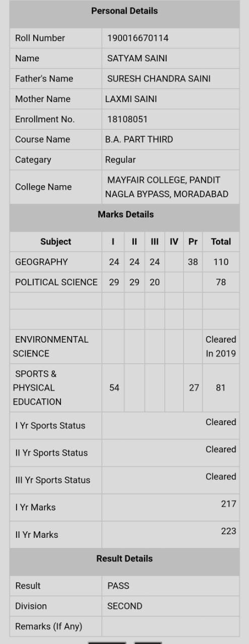Viewport: 249px width, 644px height.
Task: Select the name SATYAM SAINI
Action: point(137,58)
